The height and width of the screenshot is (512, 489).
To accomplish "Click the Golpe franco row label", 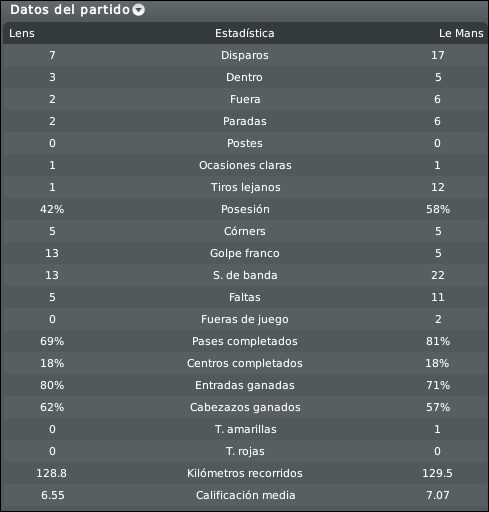I will [x=245, y=253].
